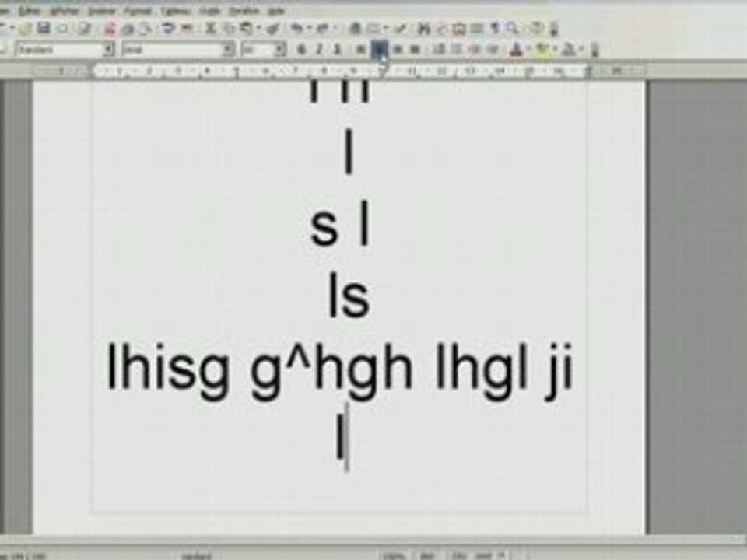This screenshot has height=560, width=747.
Task: Open the Navigator
Action: coord(441,29)
